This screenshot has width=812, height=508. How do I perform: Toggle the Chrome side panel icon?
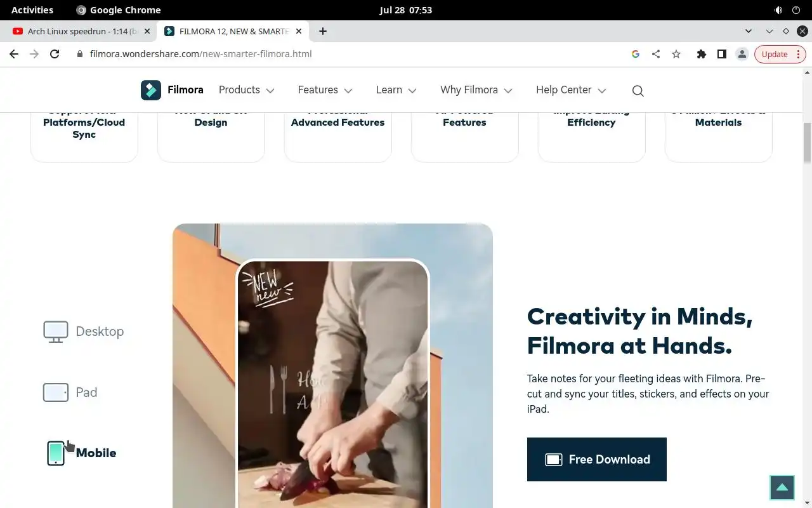click(x=721, y=54)
